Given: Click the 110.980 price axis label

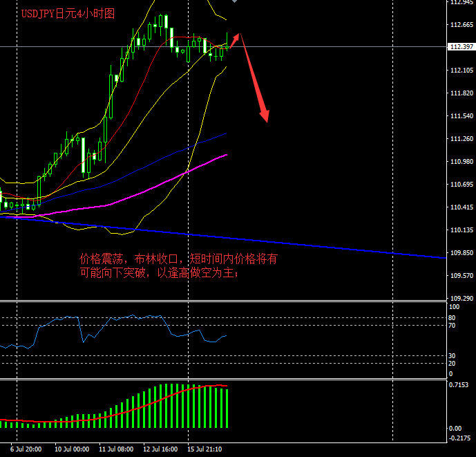Looking at the screenshot, I should [461, 161].
